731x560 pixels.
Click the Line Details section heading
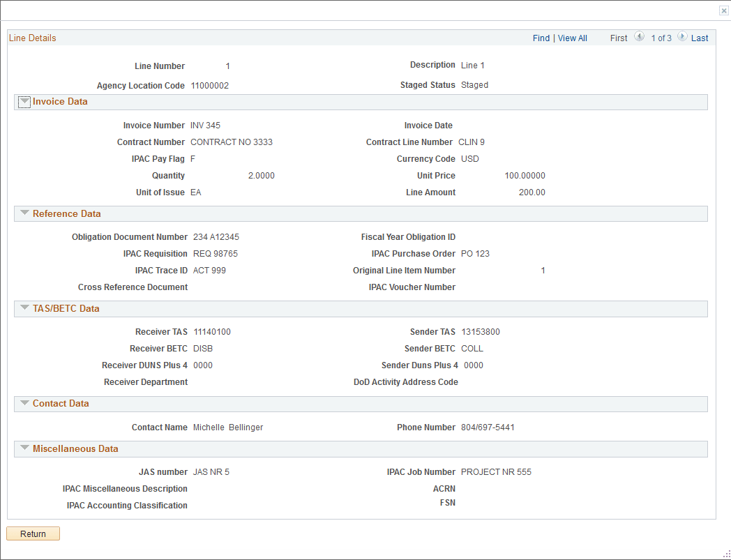[32, 38]
